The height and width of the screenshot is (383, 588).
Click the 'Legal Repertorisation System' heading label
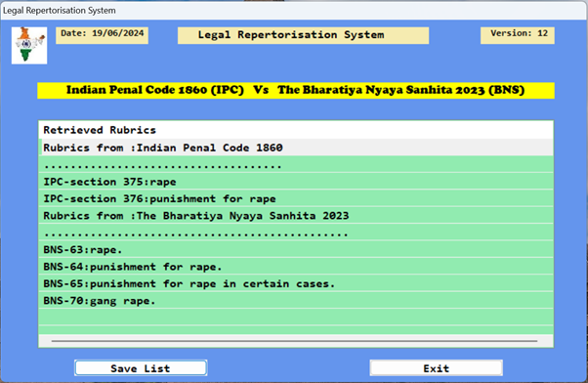(x=303, y=35)
